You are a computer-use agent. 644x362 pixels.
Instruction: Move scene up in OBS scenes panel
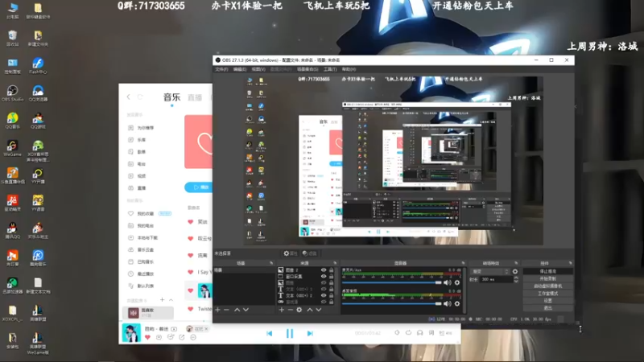(237, 310)
